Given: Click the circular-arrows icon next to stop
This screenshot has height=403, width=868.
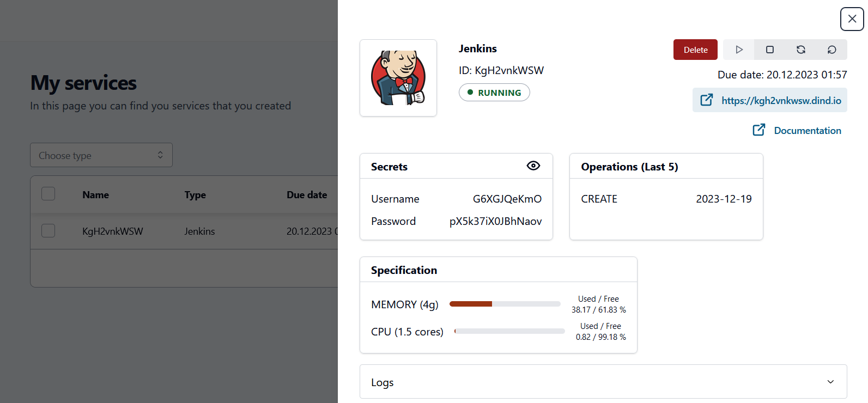Looking at the screenshot, I should tap(801, 50).
